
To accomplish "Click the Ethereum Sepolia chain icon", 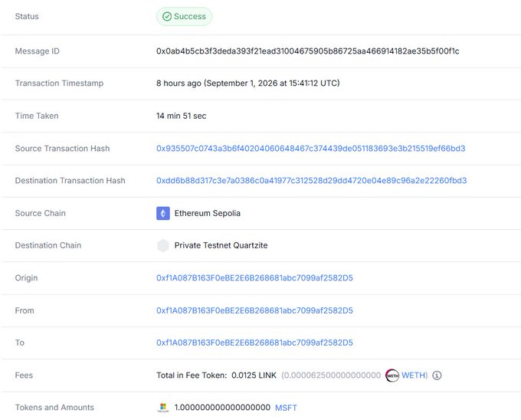I will pos(162,213).
